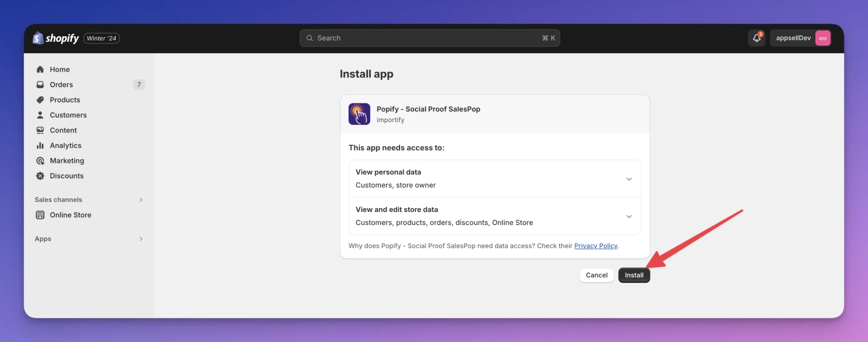Click "This app needs access to:" text
The height and width of the screenshot is (342, 868).
[397, 148]
